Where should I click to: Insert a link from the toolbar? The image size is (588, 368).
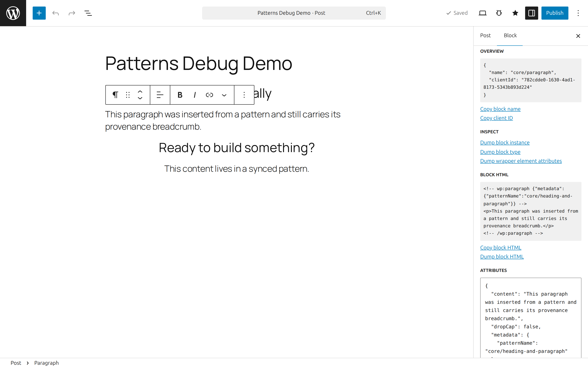[209, 95]
